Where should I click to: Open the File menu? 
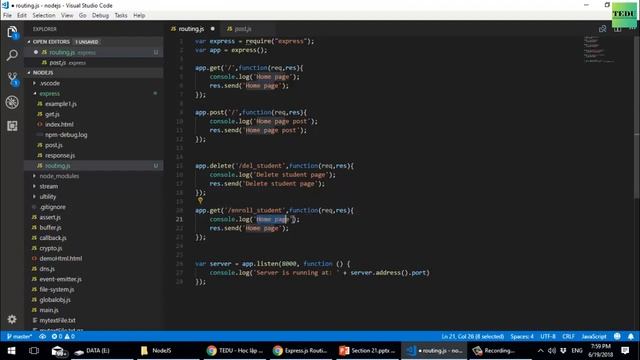click(x=7, y=16)
